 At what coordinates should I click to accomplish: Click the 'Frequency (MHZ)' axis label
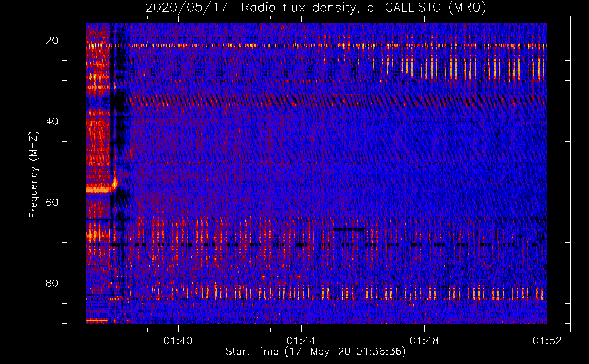pyautogui.click(x=33, y=174)
